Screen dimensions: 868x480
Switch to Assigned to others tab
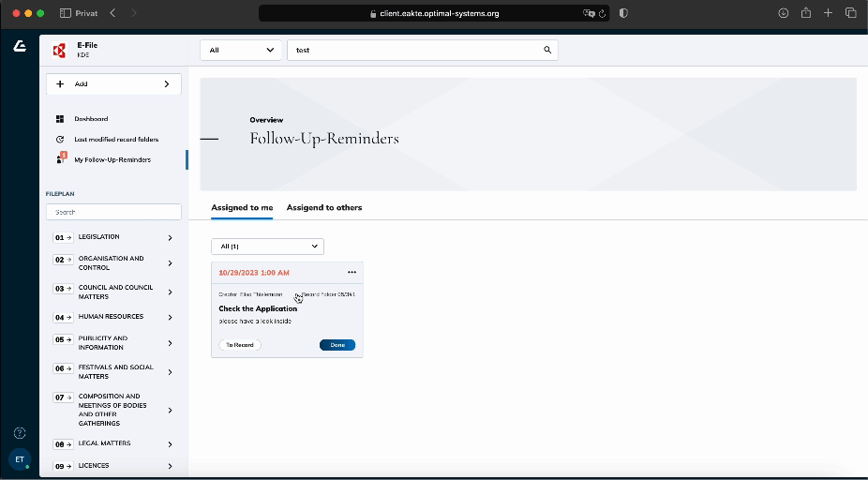323,207
